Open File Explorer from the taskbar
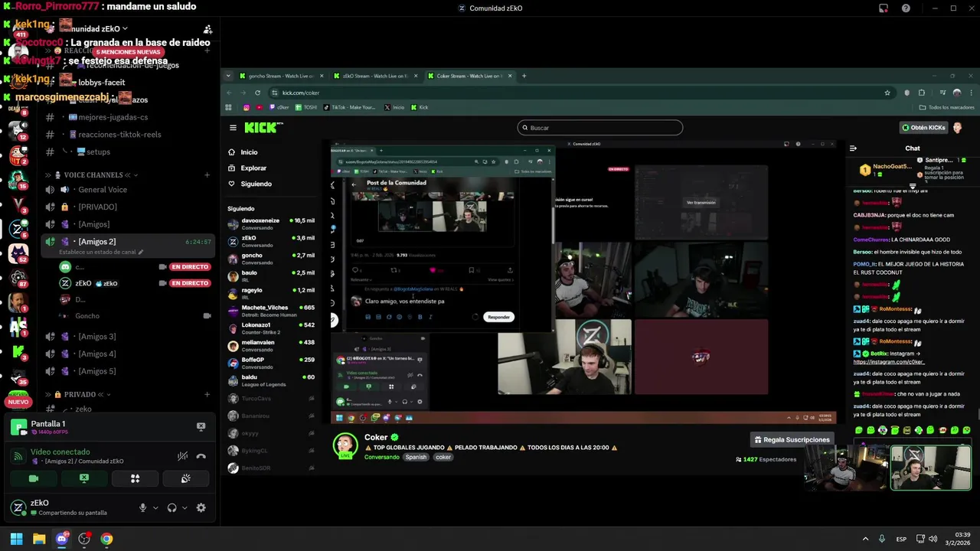This screenshot has width=980, height=551. [39, 539]
